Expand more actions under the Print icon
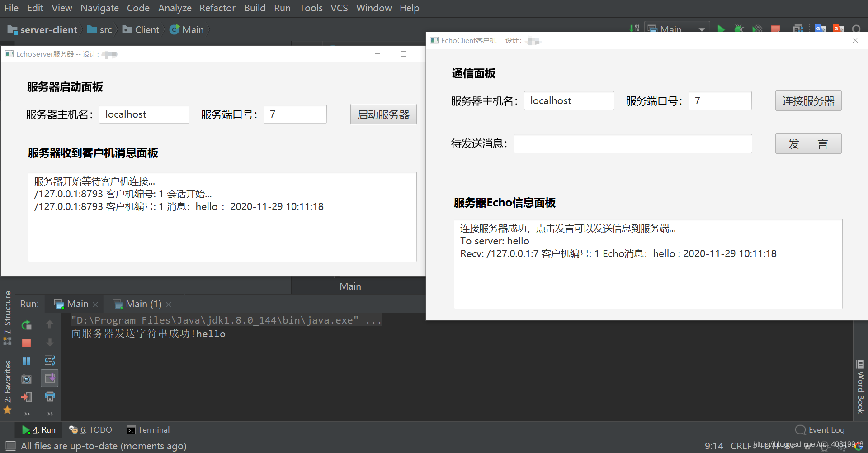Viewport: 868px width, 453px height. [x=50, y=414]
